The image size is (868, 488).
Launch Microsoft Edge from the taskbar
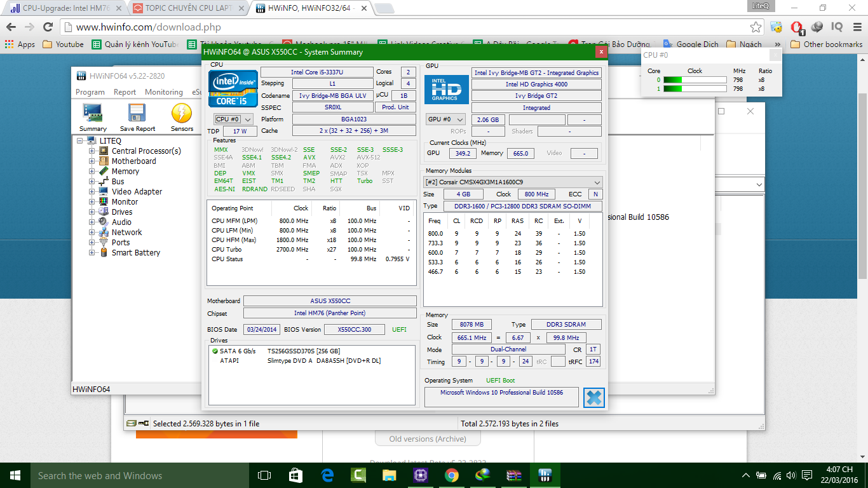point(327,475)
